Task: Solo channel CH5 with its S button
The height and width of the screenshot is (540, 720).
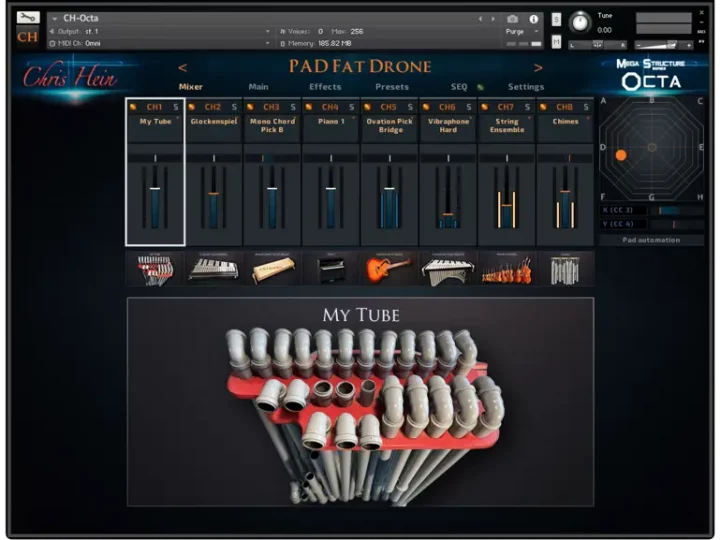Action: click(410, 107)
